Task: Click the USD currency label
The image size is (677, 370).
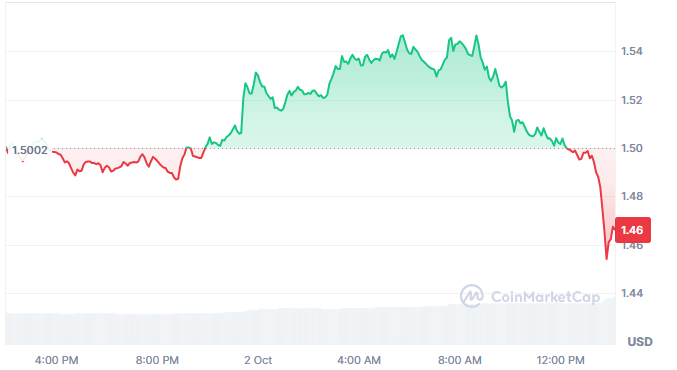Action: pyautogui.click(x=640, y=342)
